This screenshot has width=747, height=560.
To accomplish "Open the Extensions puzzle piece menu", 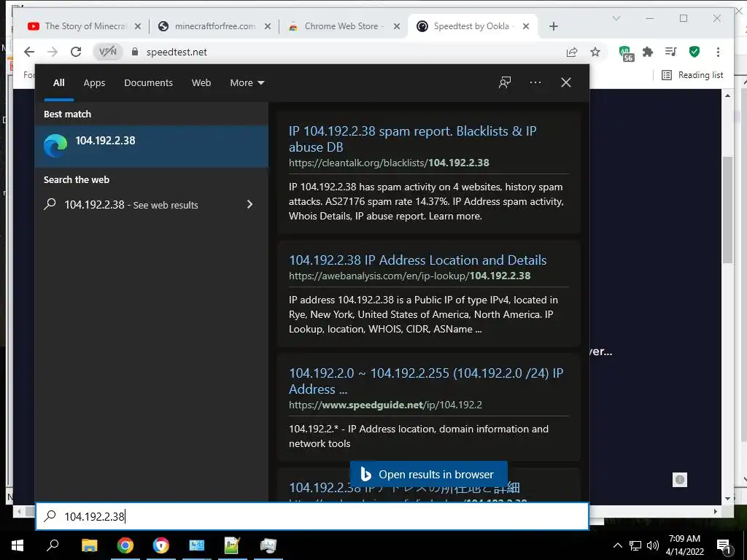I will pyautogui.click(x=648, y=52).
